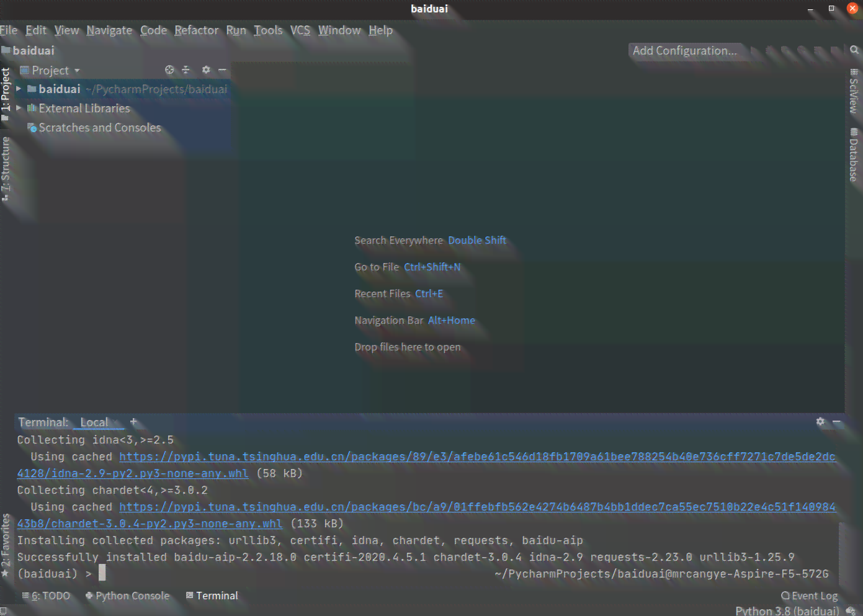Open the VCS menu
The height and width of the screenshot is (616, 863).
click(300, 30)
